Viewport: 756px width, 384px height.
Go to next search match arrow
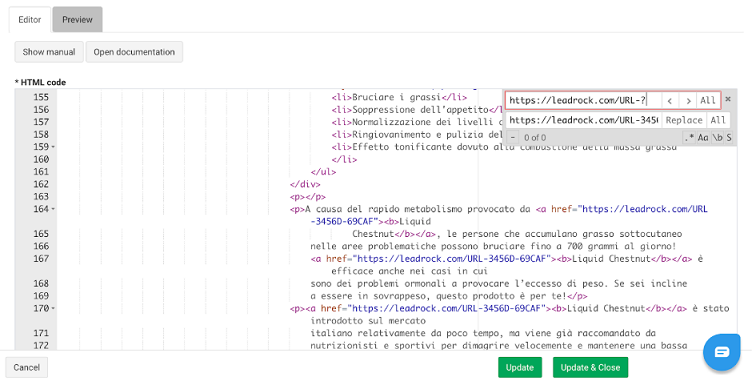[x=688, y=100]
